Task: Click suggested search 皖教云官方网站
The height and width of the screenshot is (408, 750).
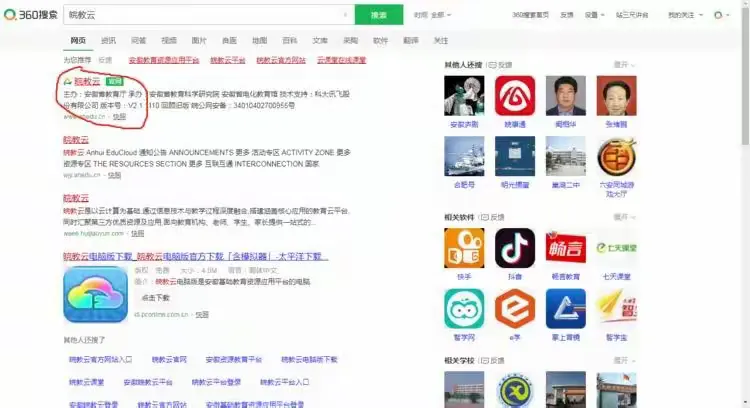Action: pyautogui.click(x=281, y=60)
